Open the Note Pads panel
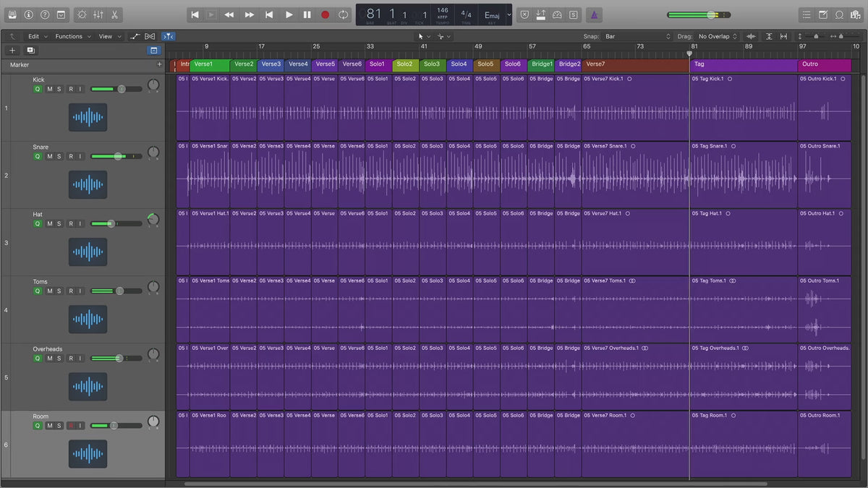 pyautogui.click(x=823, y=14)
